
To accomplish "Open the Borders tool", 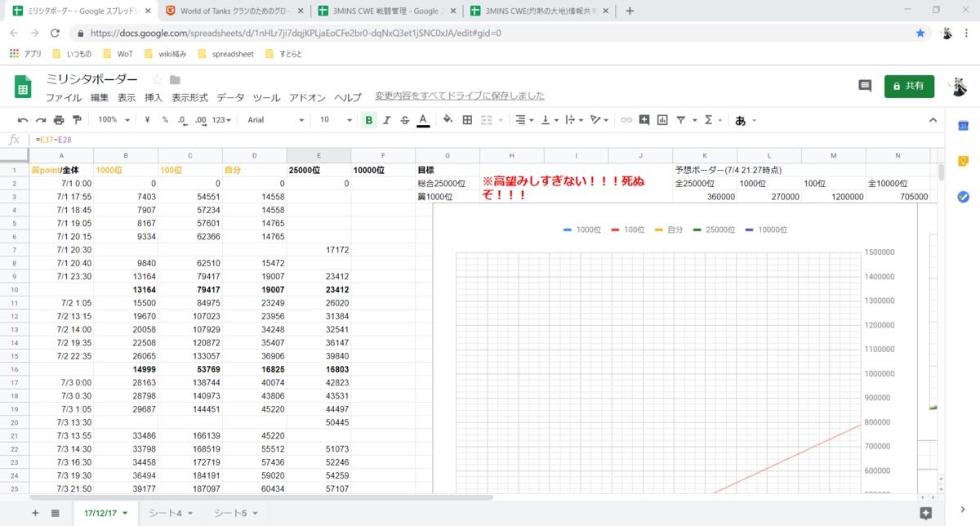I will pos(467,120).
